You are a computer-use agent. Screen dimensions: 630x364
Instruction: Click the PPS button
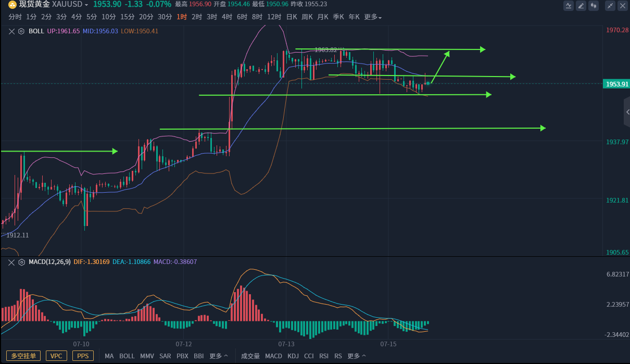(x=83, y=356)
